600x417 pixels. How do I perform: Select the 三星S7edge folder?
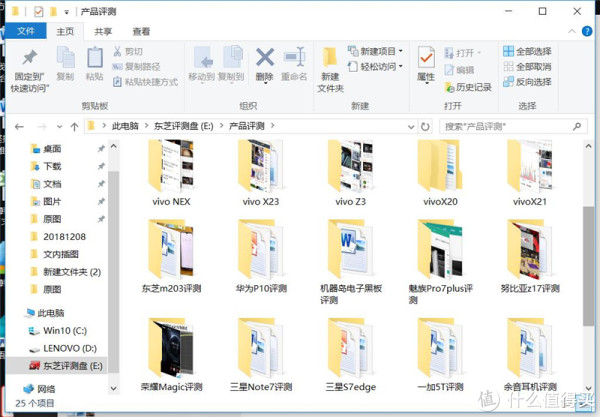(x=351, y=355)
